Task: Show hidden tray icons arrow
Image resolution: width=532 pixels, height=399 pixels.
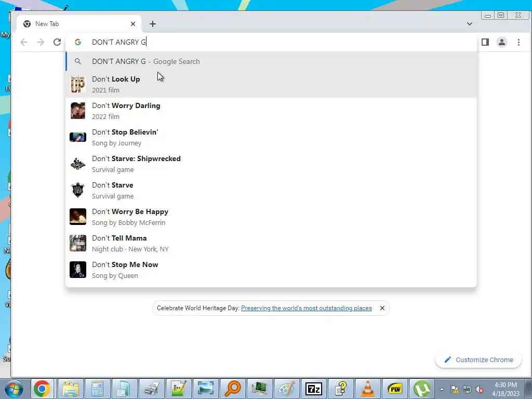Action: (442, 390)
